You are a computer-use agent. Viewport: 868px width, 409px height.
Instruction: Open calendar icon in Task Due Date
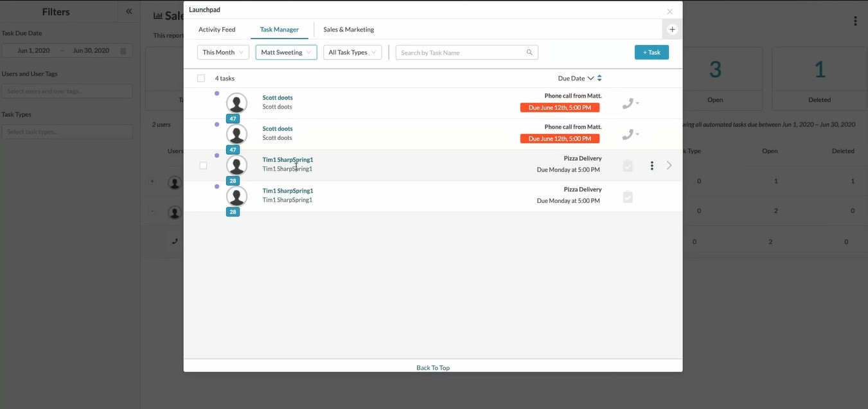123,51
